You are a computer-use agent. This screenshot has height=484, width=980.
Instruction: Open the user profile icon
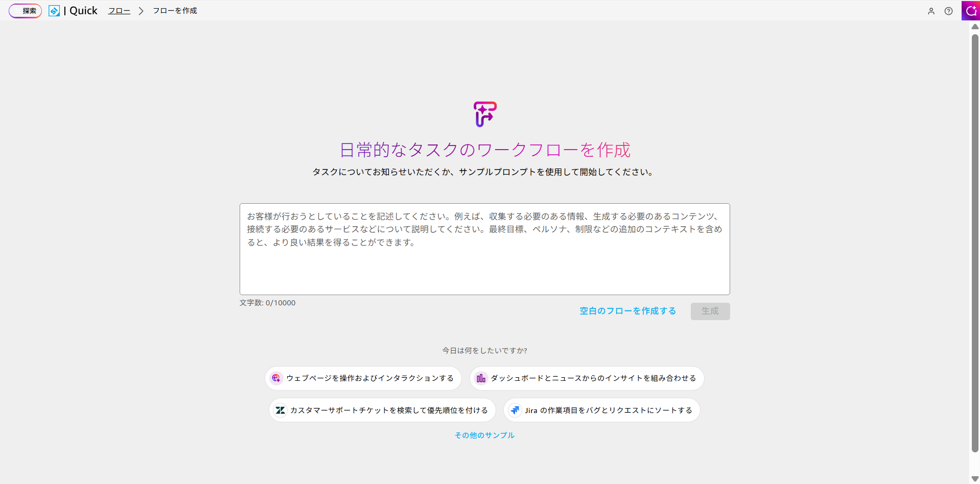(931, 11)
